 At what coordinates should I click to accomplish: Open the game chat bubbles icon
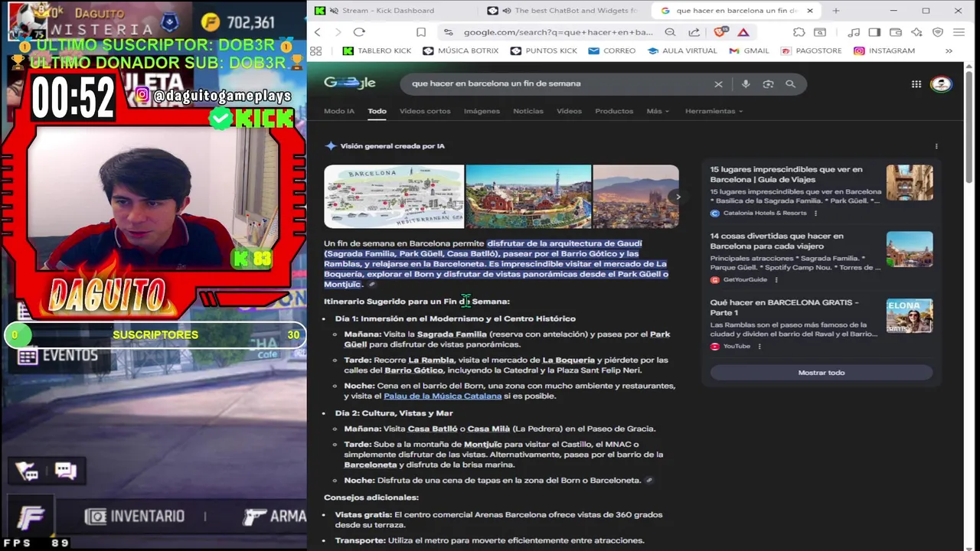pyautogui.click(x=66, y=471)
